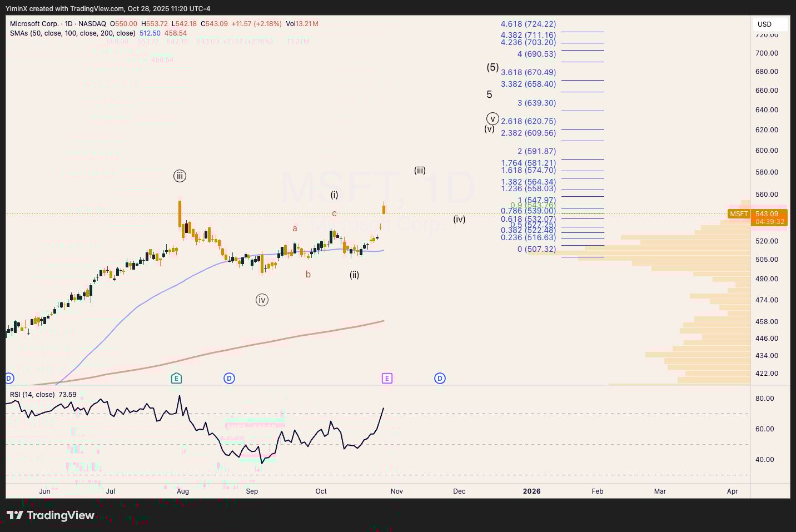Click the 3.618 (670.49) Fibonacci level
This screenshot has width=796, height=532.
528,72
